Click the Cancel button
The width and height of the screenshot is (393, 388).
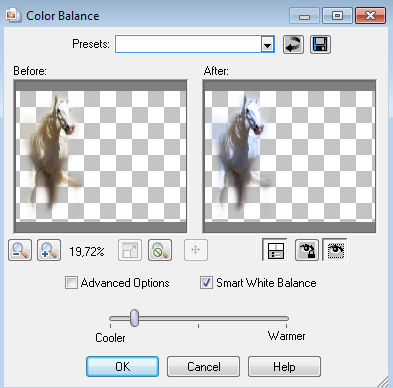pyautogui.click(x=203, y=367)
